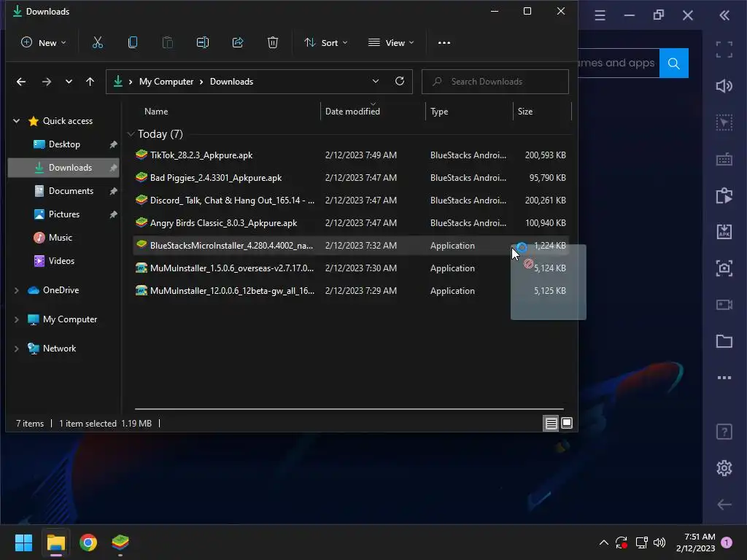Open the Sort dropdown menu
Viewport: 747px width, 560px height.
pyautogui.click(x=326, y=43)
